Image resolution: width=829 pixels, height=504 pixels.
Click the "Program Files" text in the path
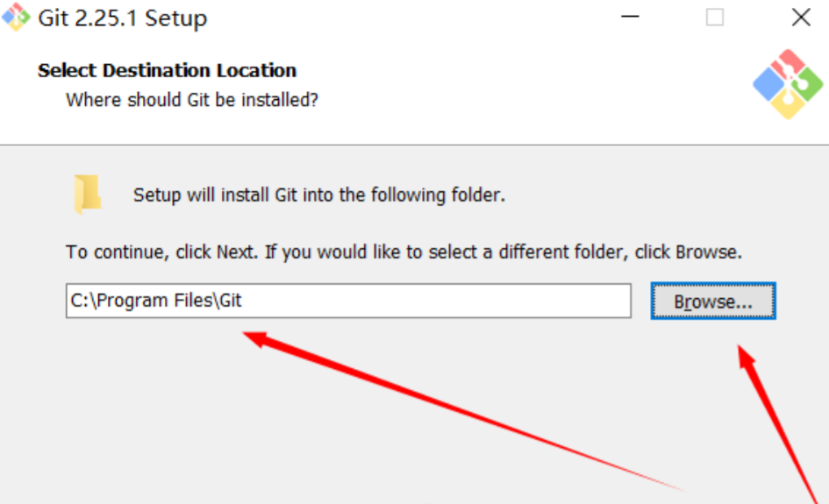(156, 301)
